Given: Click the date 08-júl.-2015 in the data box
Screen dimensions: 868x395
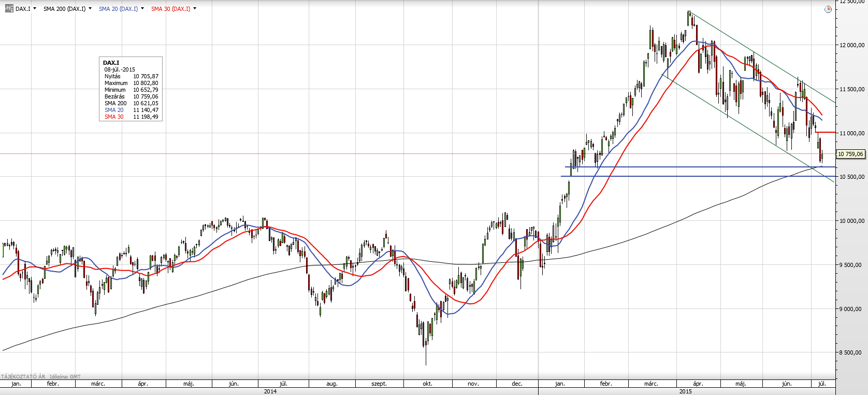Looking at the screenshot, I should tap(120, 69).
